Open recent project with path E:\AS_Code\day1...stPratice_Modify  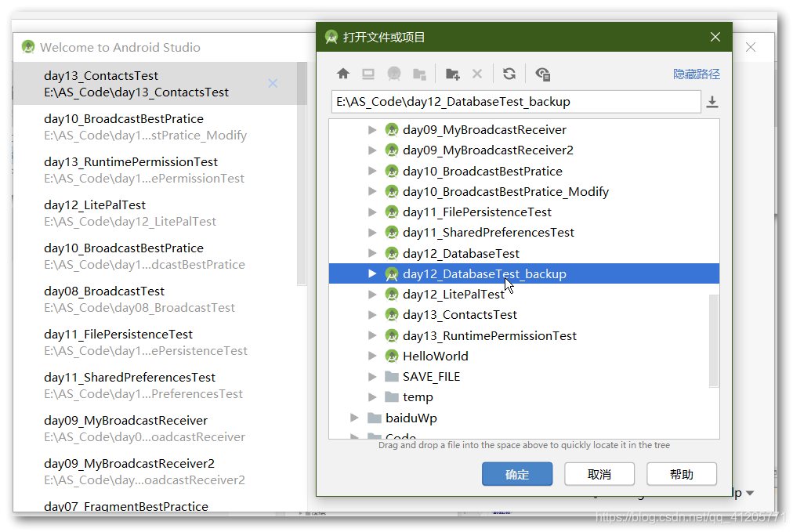(154, 127)
